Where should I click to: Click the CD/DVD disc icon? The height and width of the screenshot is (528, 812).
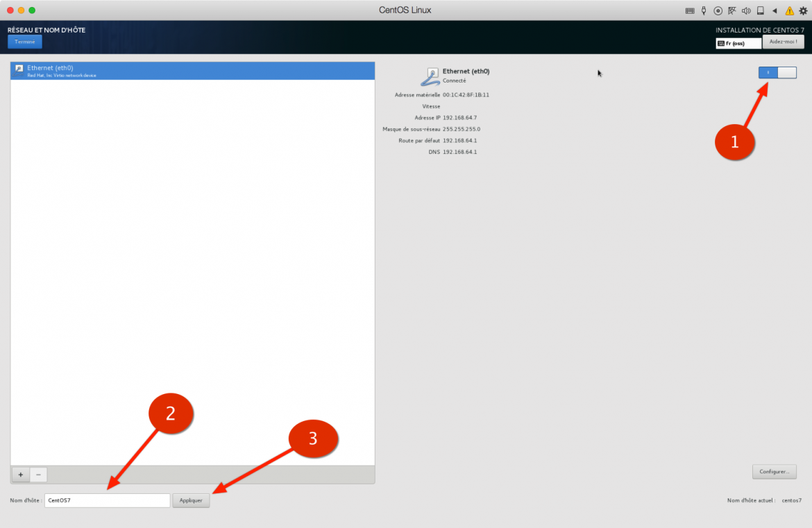[718, 10]
